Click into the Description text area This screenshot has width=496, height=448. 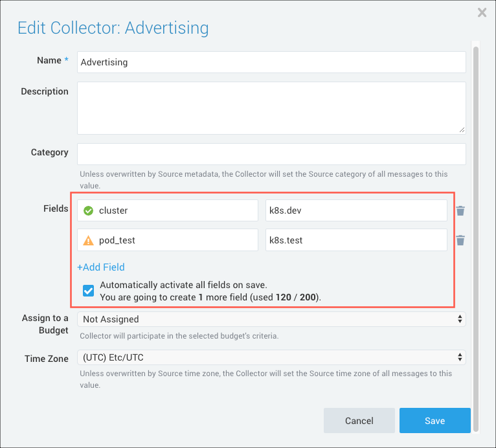pyautogui.click(x=271, y=107)
